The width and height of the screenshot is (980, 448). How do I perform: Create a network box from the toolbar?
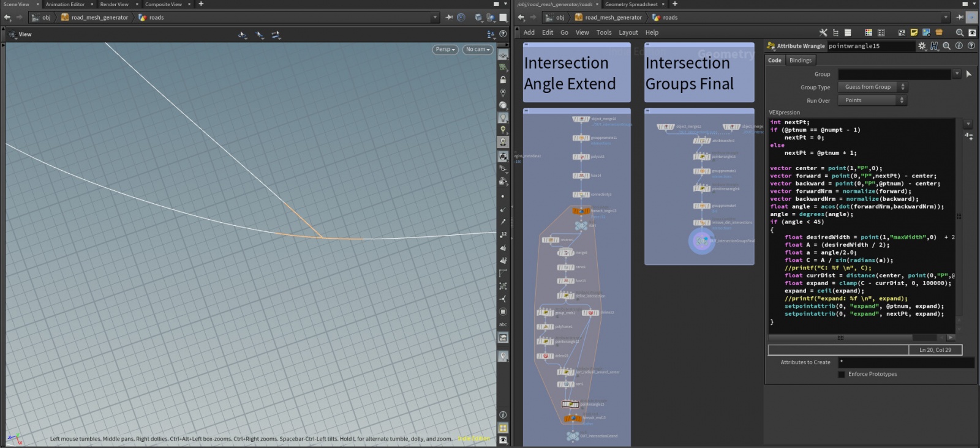point(902,32)
